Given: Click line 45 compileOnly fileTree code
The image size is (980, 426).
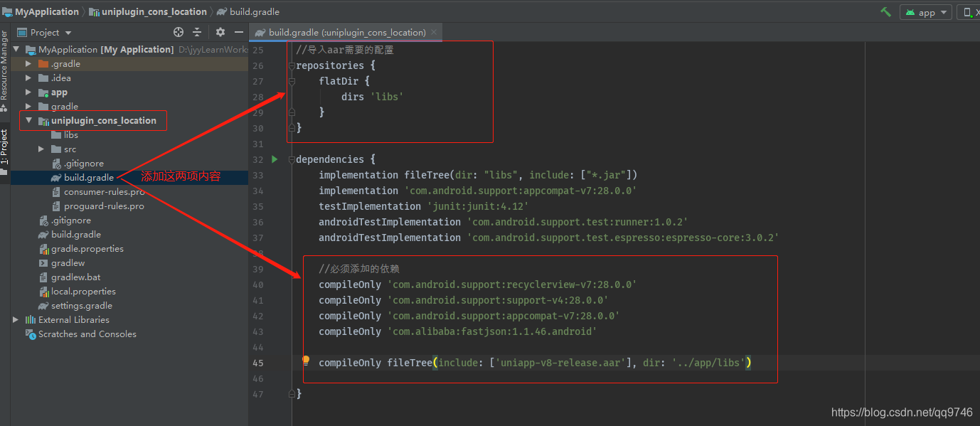Looking at the screenshot, I should 535,363.
